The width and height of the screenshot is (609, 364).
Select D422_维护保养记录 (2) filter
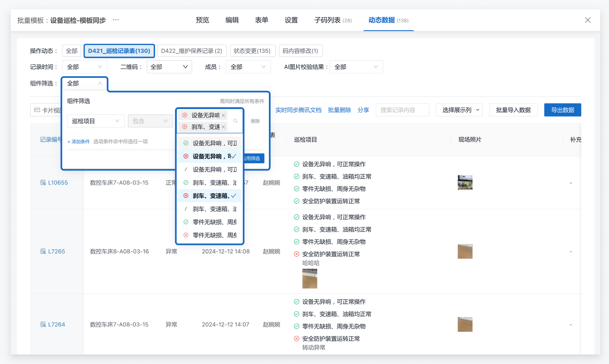coord(192,51)
